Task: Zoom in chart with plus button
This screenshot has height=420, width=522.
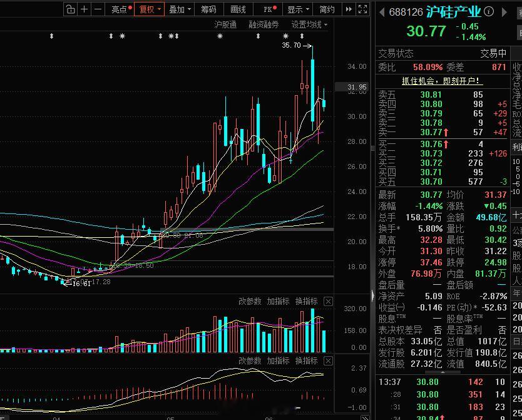Action: click(84, 9)
